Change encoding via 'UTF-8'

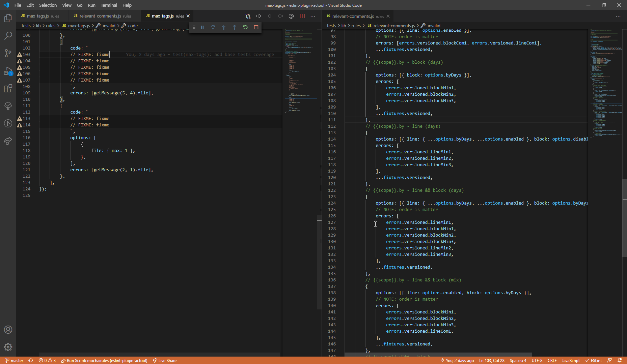(x=537, y=360)
